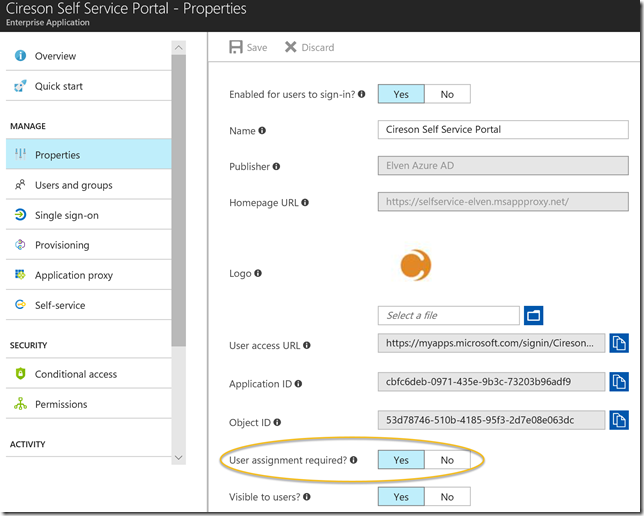Click the Publisher field Elven Azure AD
The width and height of the screenshot is (644, 516).
point(503,166)
